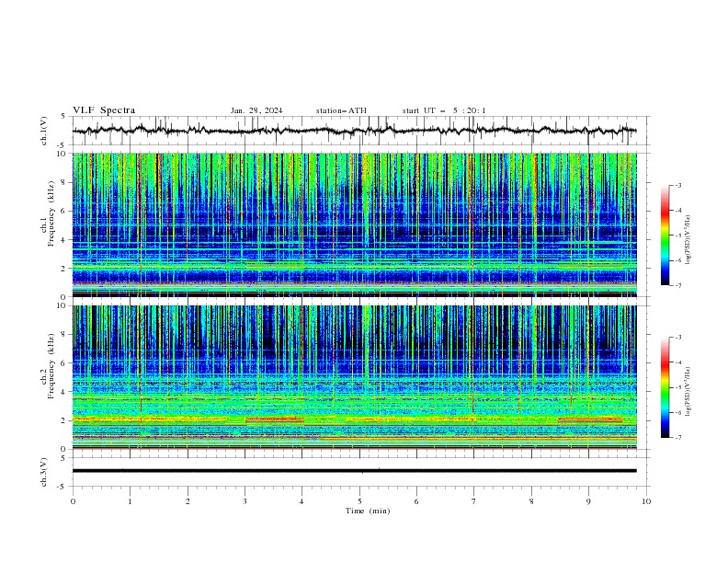This screenshot has height=563, width=728.
Task: Click the ch.2 "Frequency (kHz)" axis label
Action: pyautogui.click(x=51, y=366)
